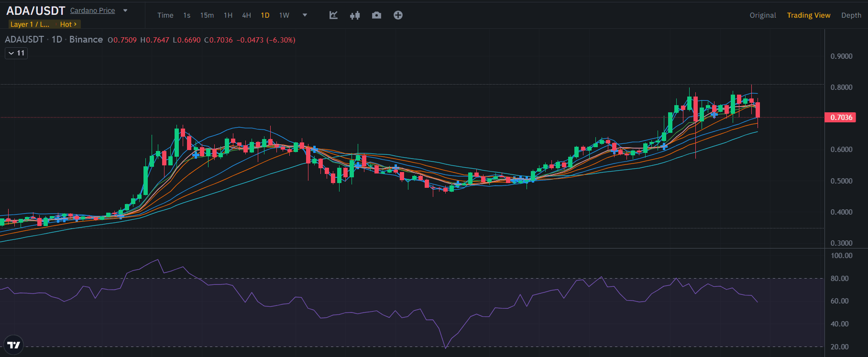
Task: Select the 4H time interval
Action: coord(246,15)
